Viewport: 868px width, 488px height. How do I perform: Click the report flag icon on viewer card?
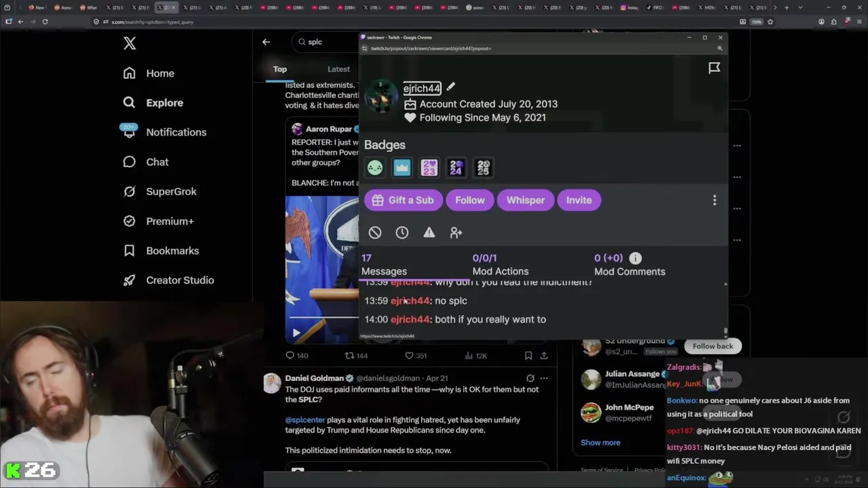(714, 68)
